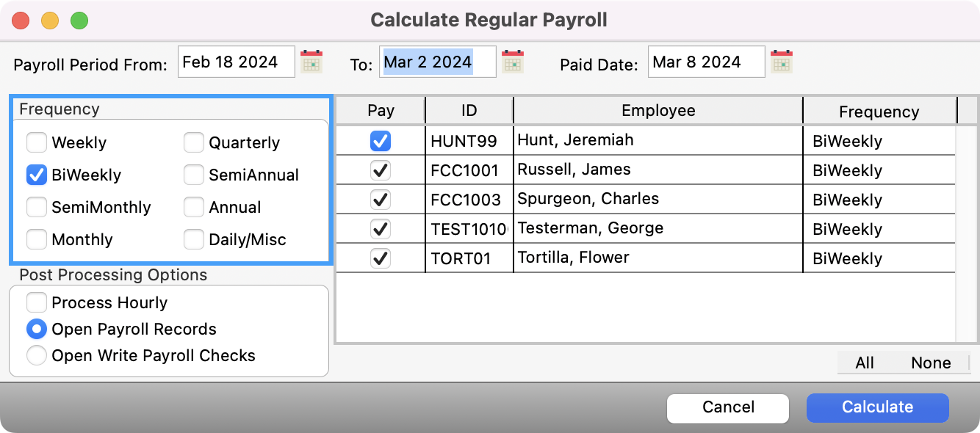980x433 pixels.
Task: Enable the Weekly frequency checkbox
Action: point(37,142)
